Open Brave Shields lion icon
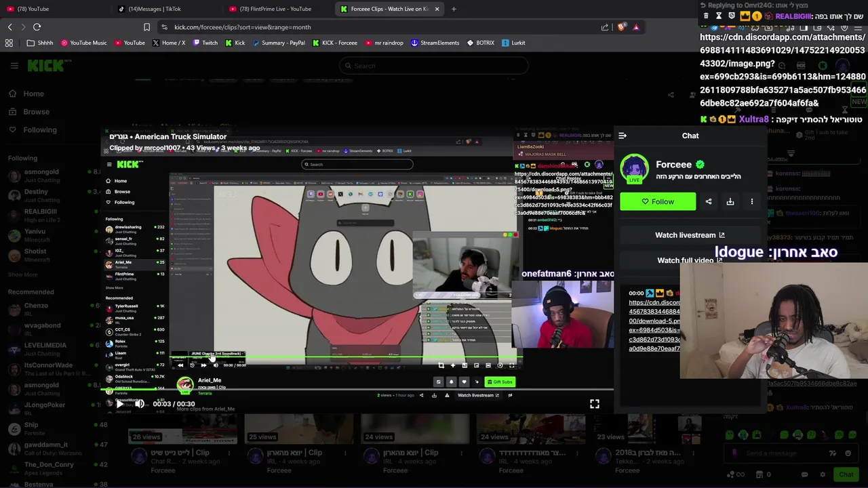 coord(621,27)
